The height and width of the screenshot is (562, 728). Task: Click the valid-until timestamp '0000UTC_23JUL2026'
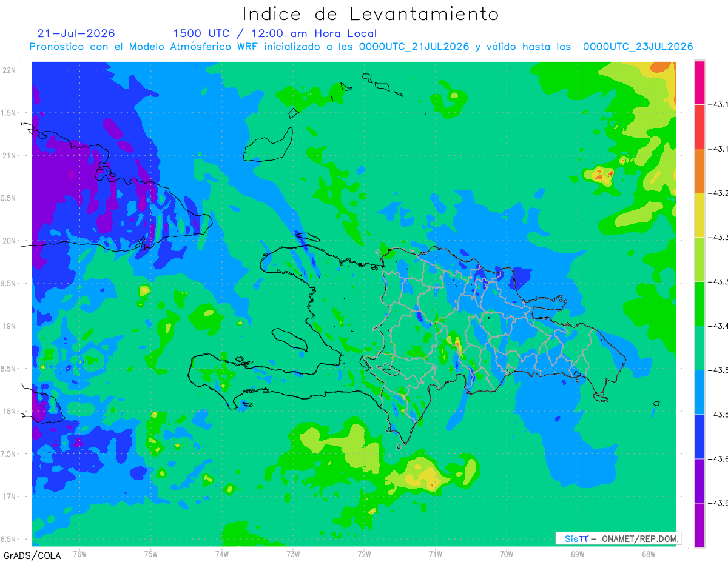(x=638, y=47)
